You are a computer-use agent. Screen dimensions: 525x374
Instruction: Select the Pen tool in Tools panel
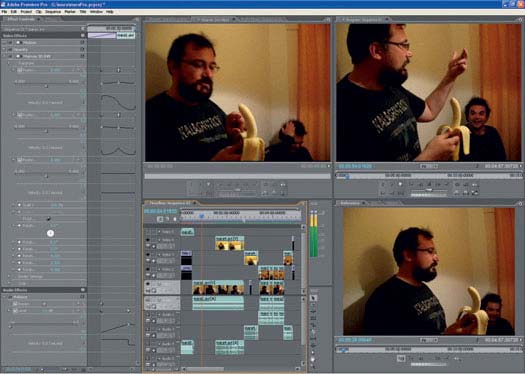[x=313, y=352]
